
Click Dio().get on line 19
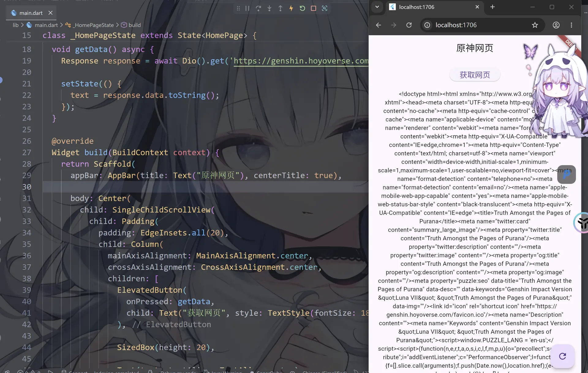pyautogui.click(x=203, y=61)
